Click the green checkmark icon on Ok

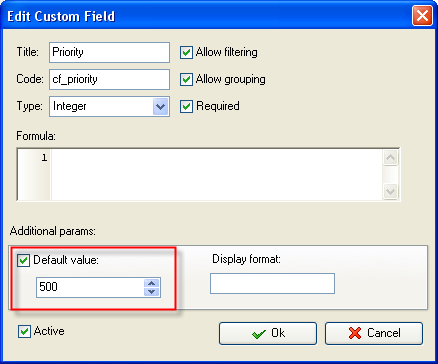click(259, 334)
